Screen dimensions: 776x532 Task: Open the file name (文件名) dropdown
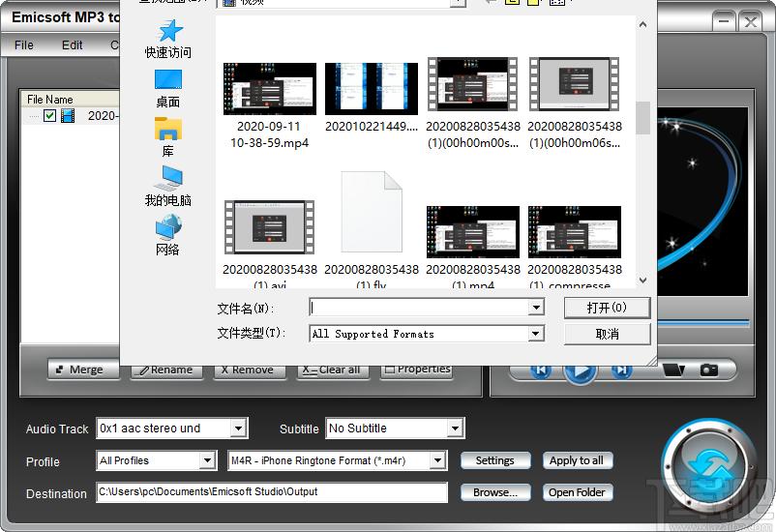click(x=535, y=308)
